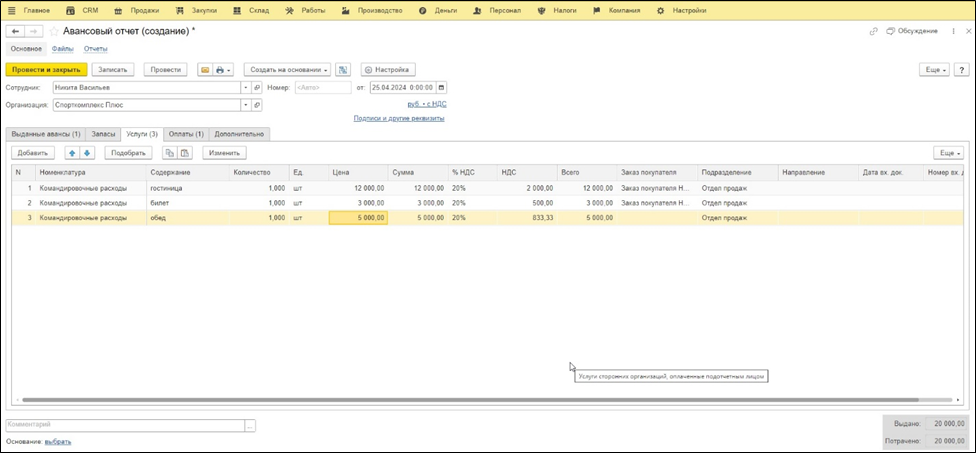Click the envelope icon in toolbar
This screenshot has width=976, height=453.
point(205,70)
